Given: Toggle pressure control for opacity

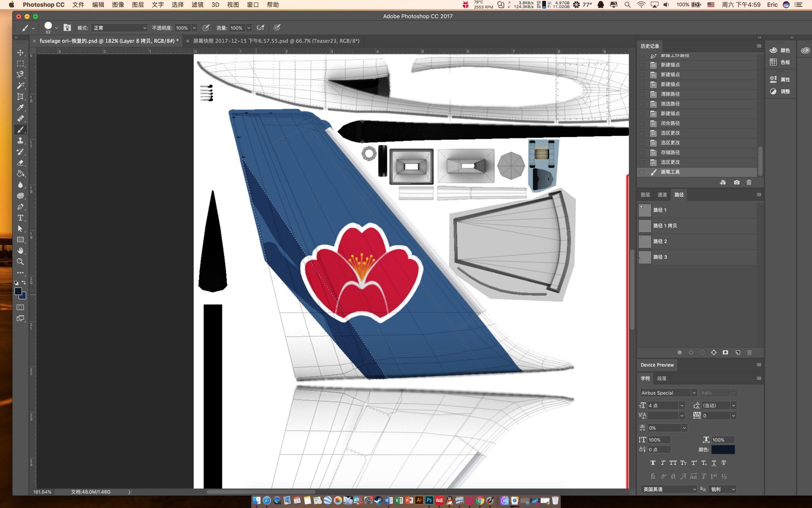Looking at the screenshot, I should tap(206, 28).
